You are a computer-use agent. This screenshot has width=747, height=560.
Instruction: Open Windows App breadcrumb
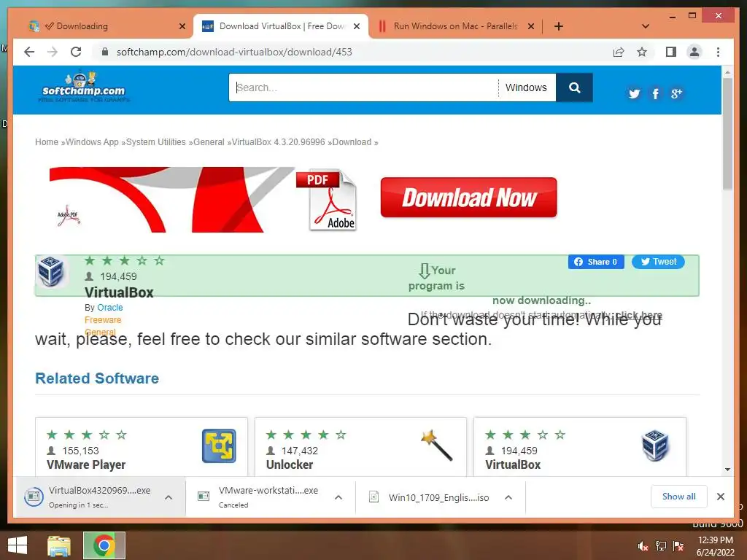(x=92, y=142)
